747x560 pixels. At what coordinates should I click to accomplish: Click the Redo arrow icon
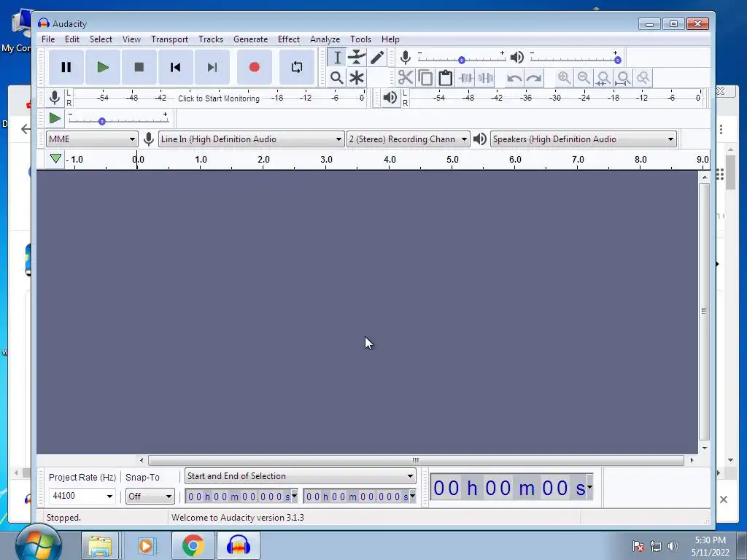click(x=534, y=77)
